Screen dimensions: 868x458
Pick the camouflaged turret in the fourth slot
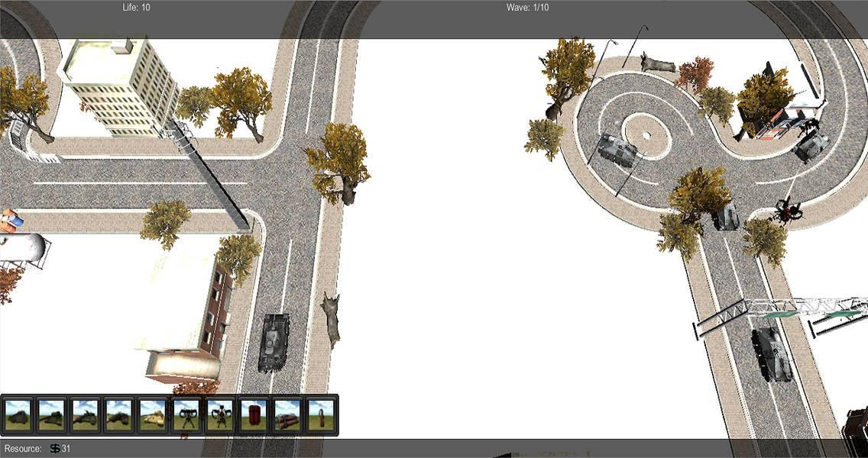coord(119,414)
